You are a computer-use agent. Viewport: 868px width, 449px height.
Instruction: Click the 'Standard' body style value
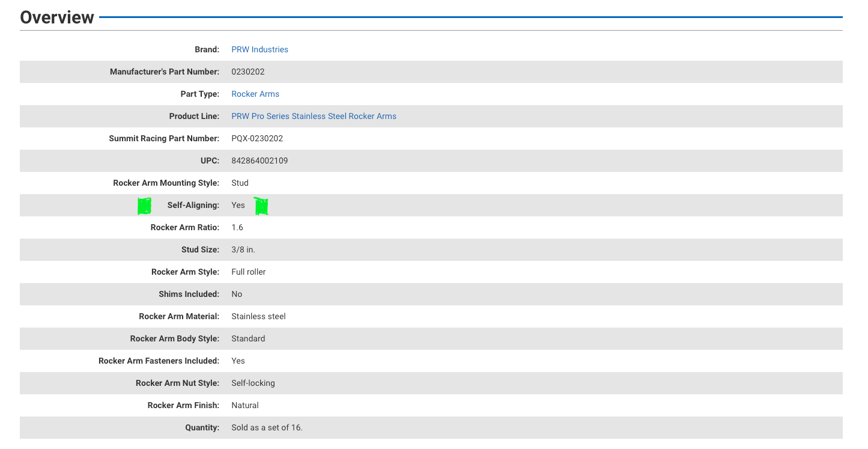248,338
